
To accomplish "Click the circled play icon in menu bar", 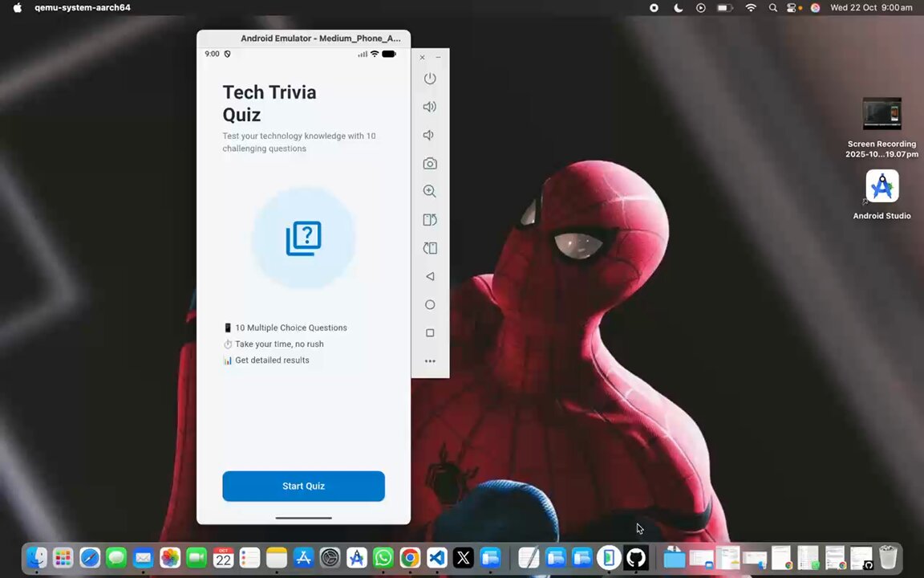I will point(701,8).
